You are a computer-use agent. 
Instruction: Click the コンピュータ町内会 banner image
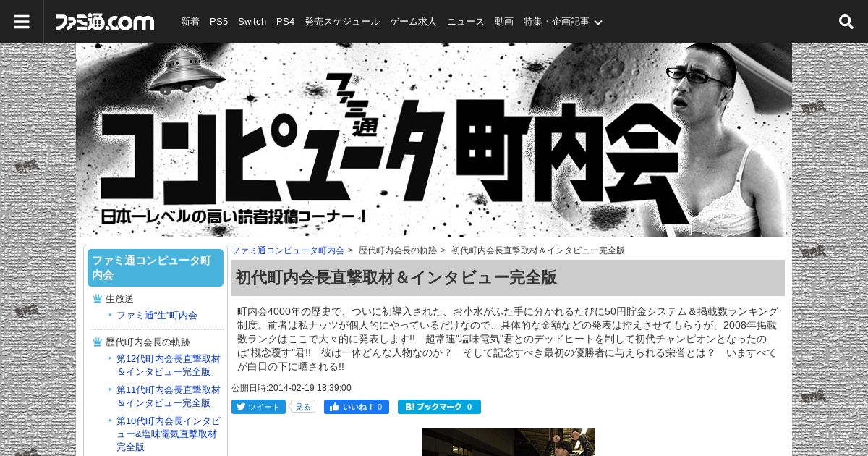pos(434,140)
